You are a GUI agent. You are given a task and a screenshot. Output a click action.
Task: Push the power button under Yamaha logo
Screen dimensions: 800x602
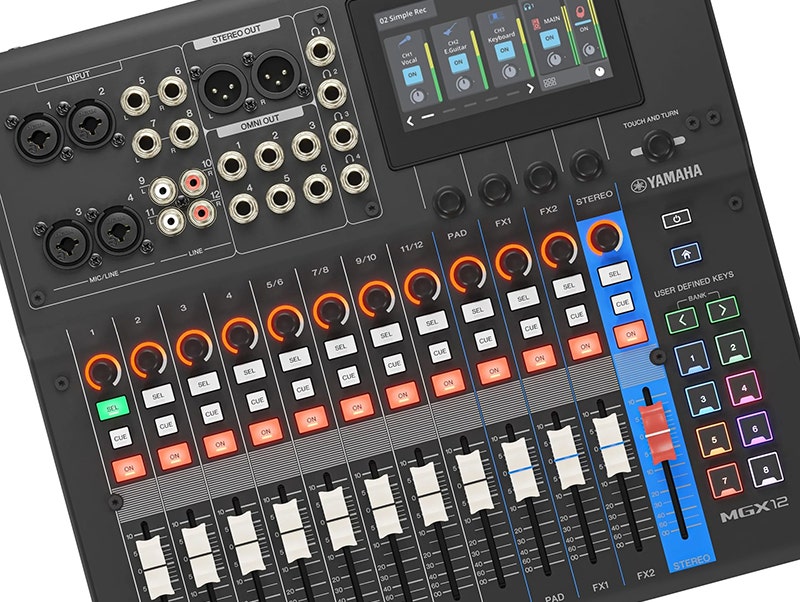(677, 219)
